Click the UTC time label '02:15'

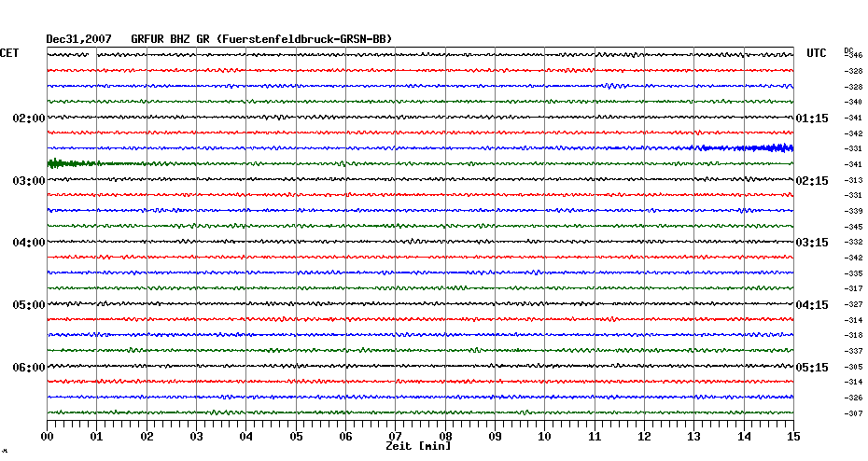812,181
